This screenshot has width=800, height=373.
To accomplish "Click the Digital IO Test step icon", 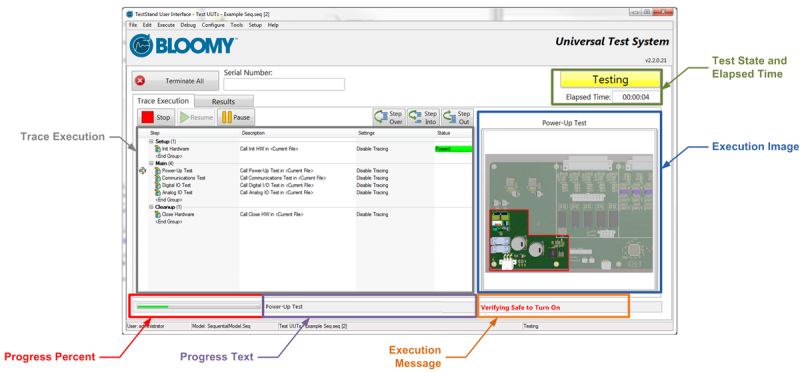I will (158, 185).
